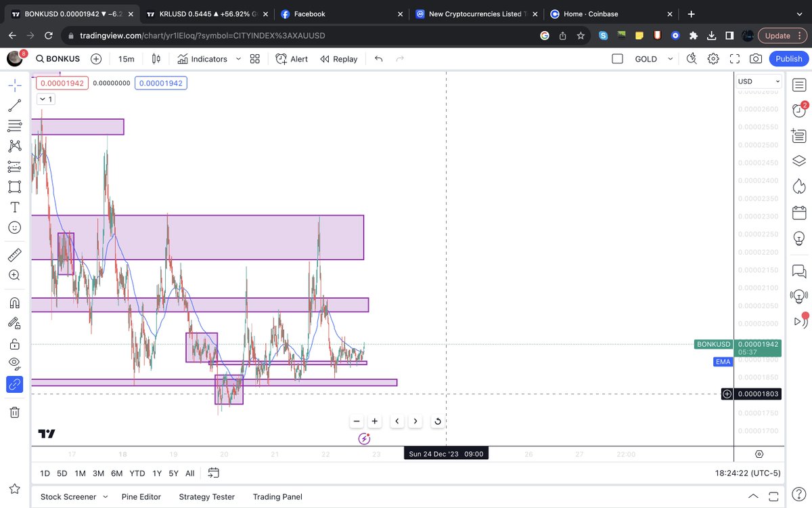Select the 1Y date range
The width and height of the screenshot is (812, 508).
click(157, 473)
